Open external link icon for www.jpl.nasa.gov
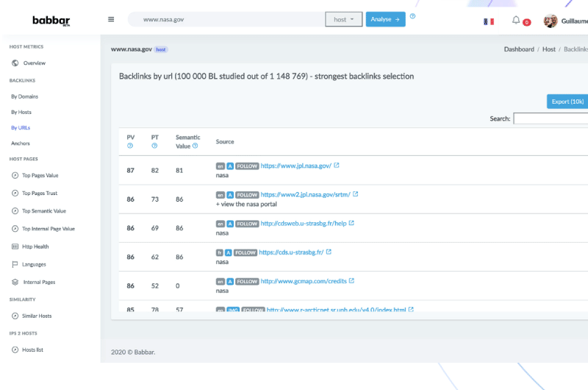588x390 pixels. (x=337, y=165)
